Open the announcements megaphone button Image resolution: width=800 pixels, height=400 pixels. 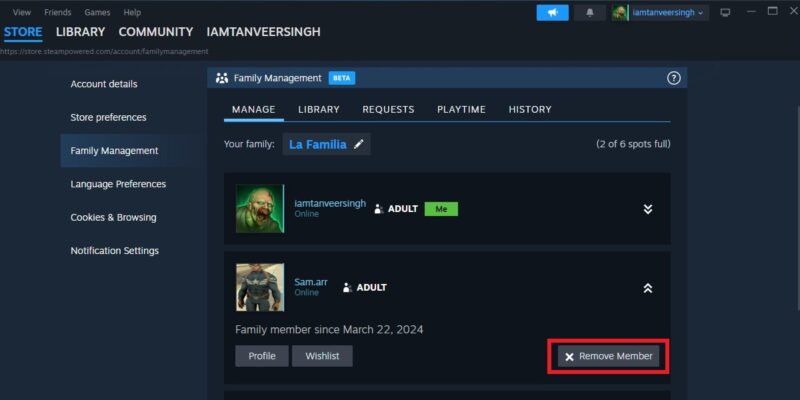pyautogui.click(x=553, y=13)
